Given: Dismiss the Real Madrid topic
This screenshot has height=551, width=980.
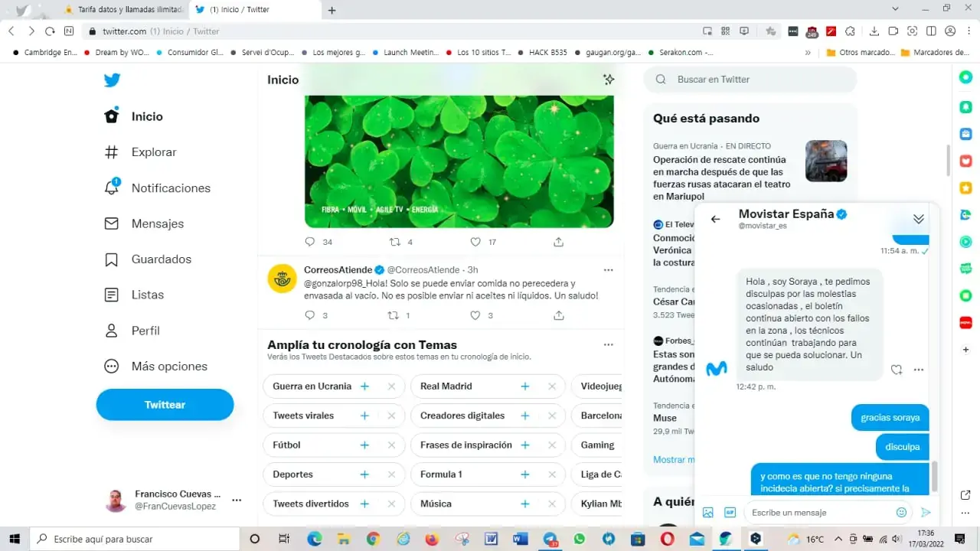Looking at the screenshot, I should tap(552, 386).
